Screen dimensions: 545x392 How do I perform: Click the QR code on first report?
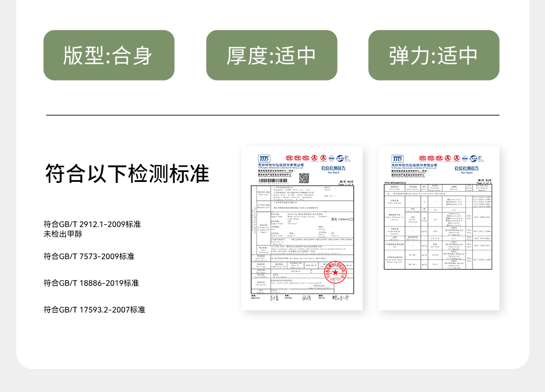[304, 177]
